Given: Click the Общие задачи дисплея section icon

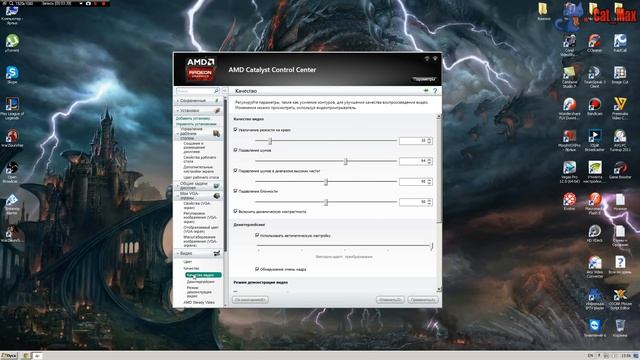Looking at the screenshot, I should pyautogui.click(x=217, y=186).
